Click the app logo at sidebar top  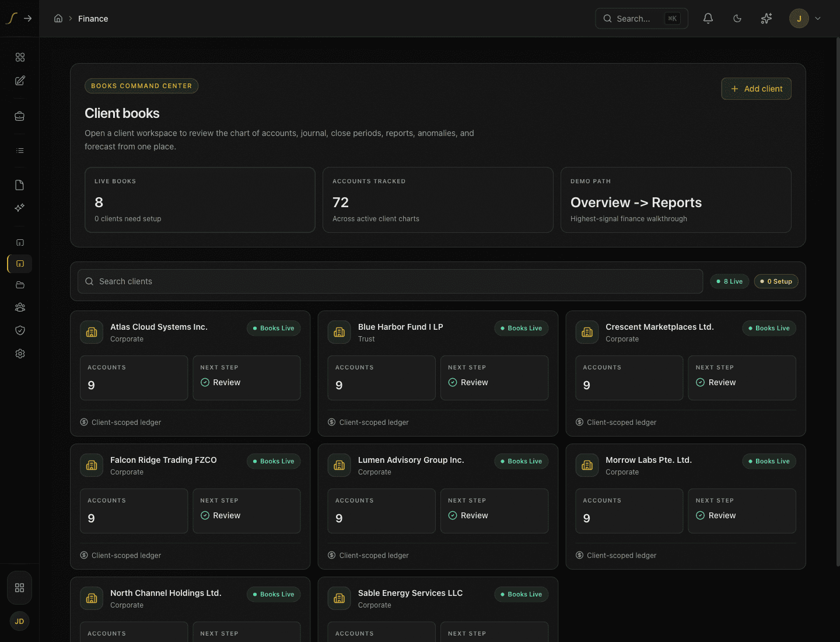tap(11, 18)
